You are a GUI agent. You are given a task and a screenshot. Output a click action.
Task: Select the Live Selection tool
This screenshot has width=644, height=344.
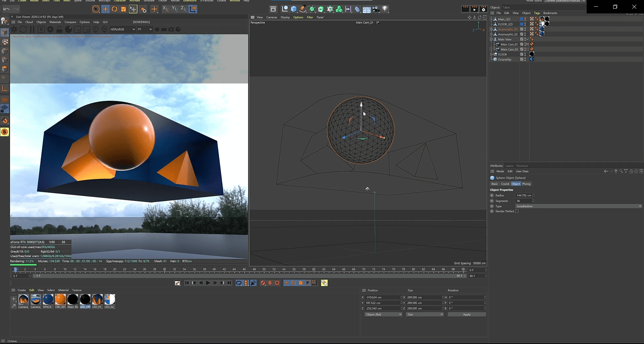click(96, 9)
